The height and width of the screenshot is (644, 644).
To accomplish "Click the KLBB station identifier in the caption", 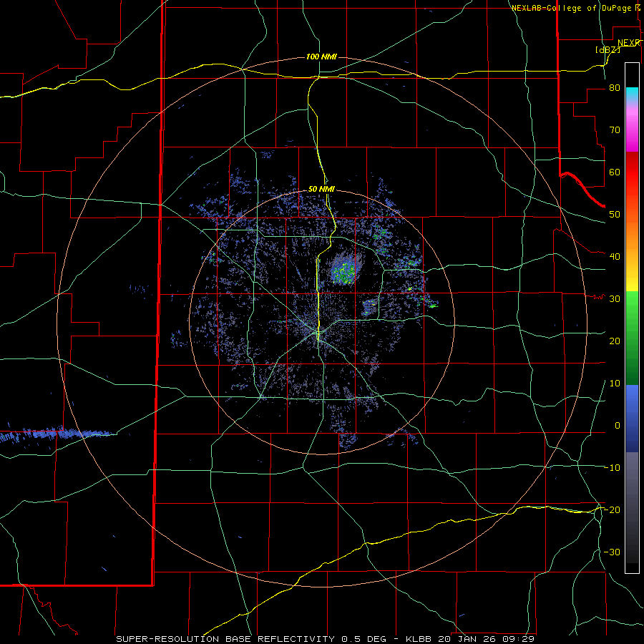I will [420, 639].
